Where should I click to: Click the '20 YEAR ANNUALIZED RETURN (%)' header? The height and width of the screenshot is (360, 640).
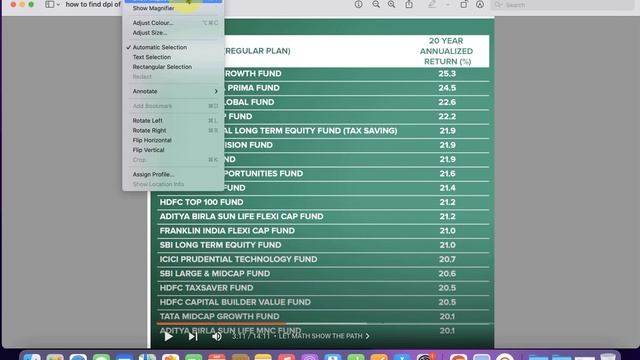[446, 51]
